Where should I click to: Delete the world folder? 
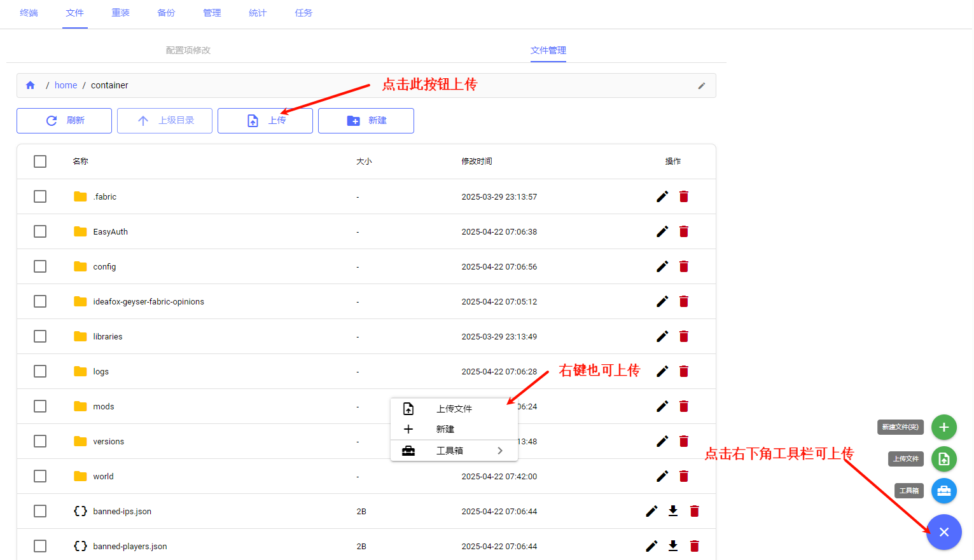(x=684, y=476)
